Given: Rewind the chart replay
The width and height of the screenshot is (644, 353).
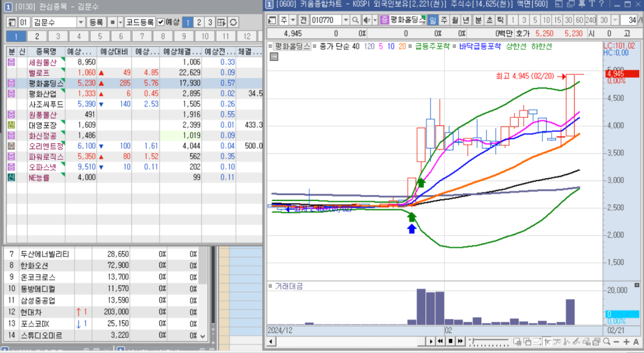Looking at the screenshot, I should [x=440, y=341].
